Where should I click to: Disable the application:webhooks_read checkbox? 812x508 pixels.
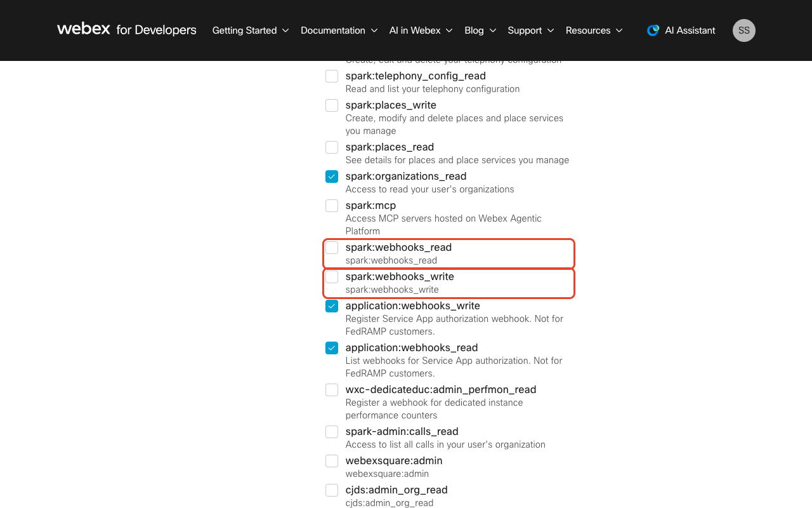point(332,348)
